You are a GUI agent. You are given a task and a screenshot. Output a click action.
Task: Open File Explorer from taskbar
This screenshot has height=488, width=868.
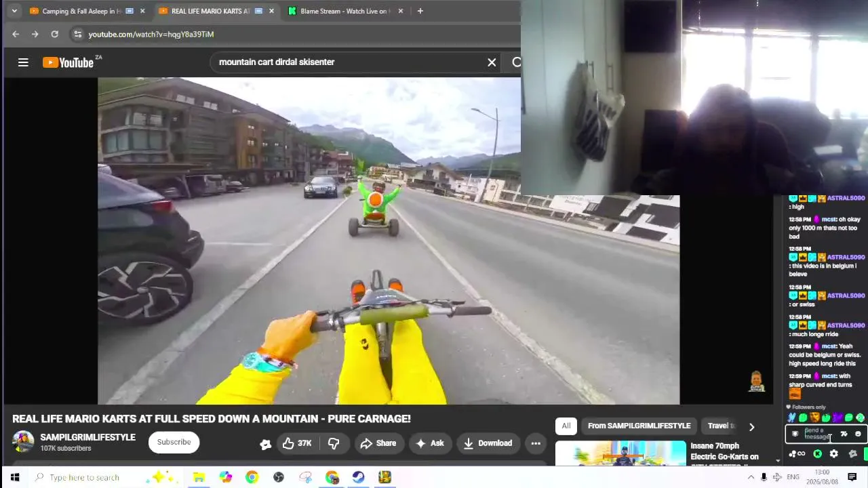point(199,477)
